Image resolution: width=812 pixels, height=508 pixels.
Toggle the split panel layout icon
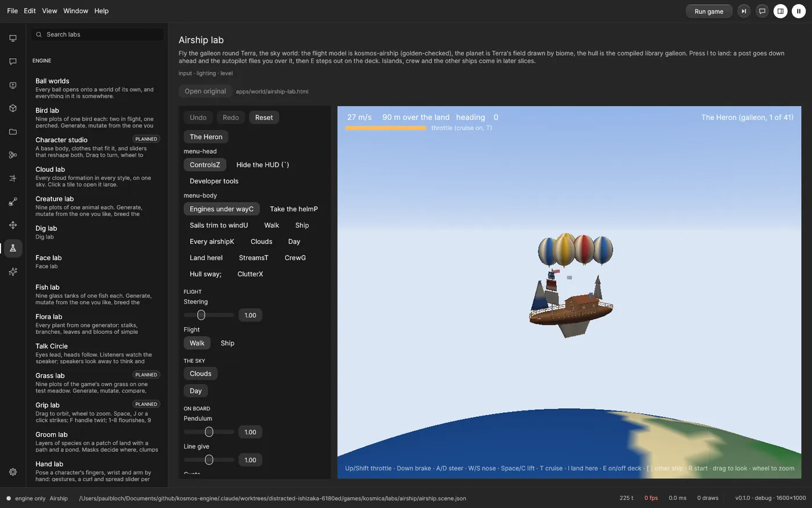click(x=781, y=11)
